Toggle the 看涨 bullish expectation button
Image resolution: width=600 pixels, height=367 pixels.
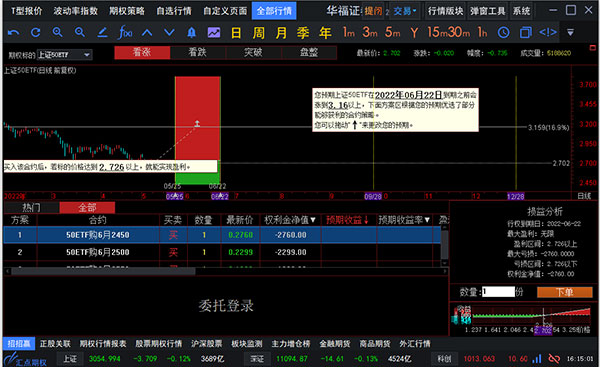[142, 52]
